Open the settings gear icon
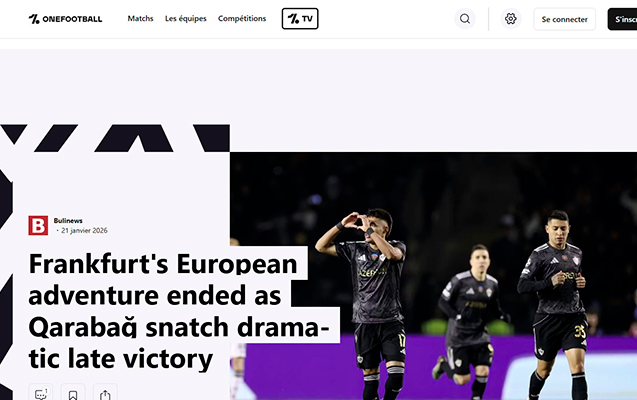 (511, 19)
